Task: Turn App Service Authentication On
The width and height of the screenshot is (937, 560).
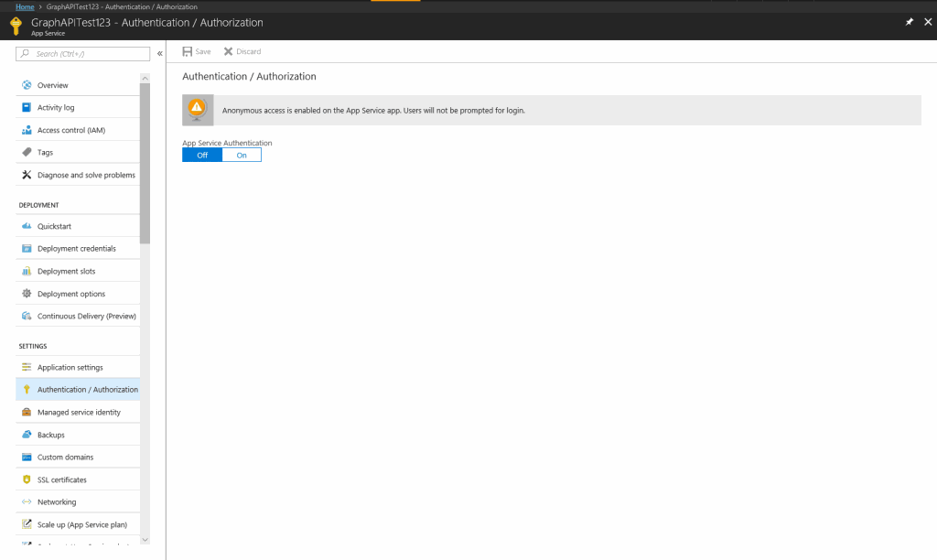Action: 242,156
